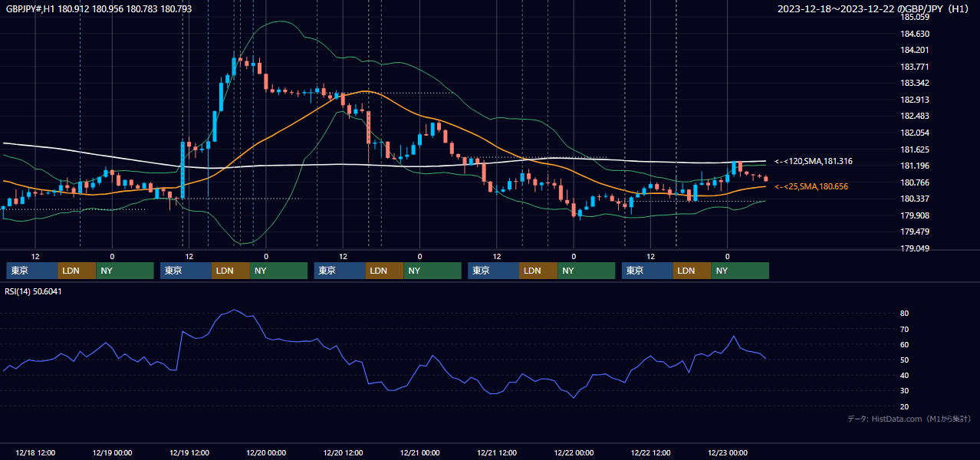Click the 12/22 12:00 time label
Viewport: 980px width, 460px height.
coord(651,452)
